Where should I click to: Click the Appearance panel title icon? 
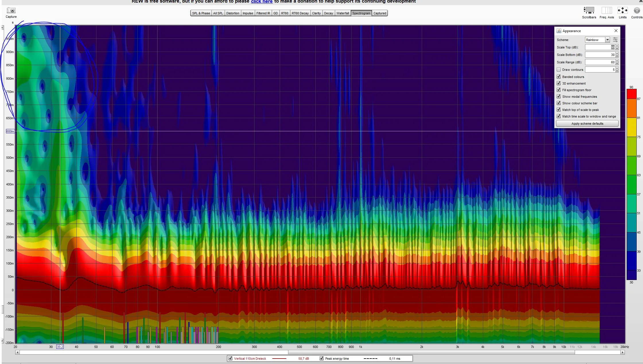tap(559, 31)
